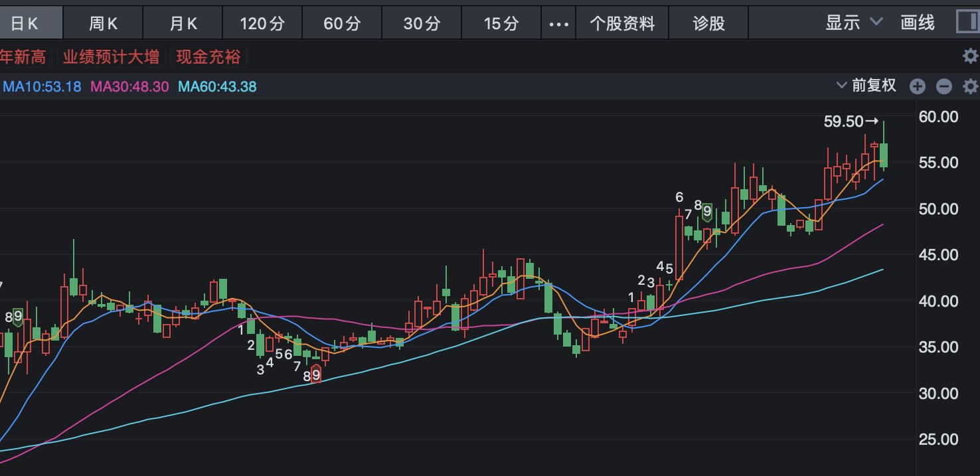Activate the 画线 drawing tool

(x=918, y=23)
